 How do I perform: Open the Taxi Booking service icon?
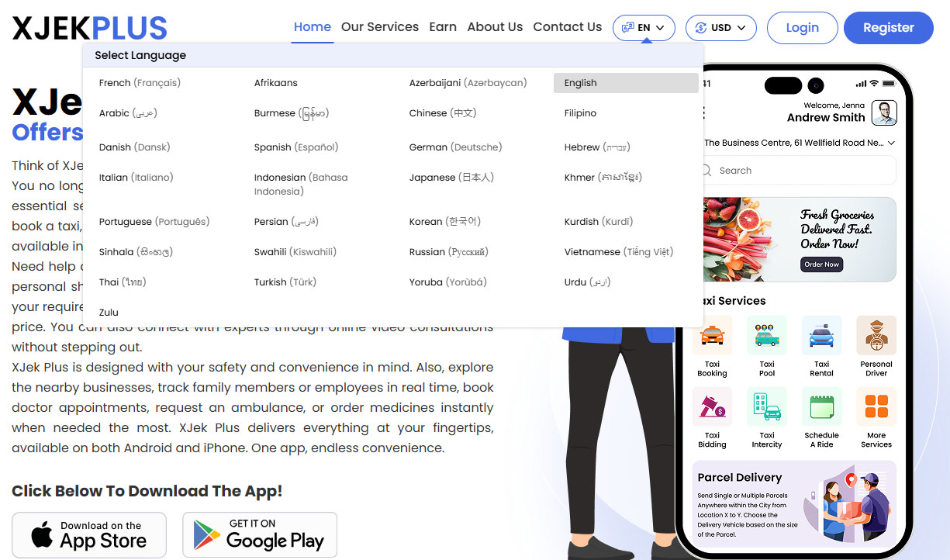[712, 337]
